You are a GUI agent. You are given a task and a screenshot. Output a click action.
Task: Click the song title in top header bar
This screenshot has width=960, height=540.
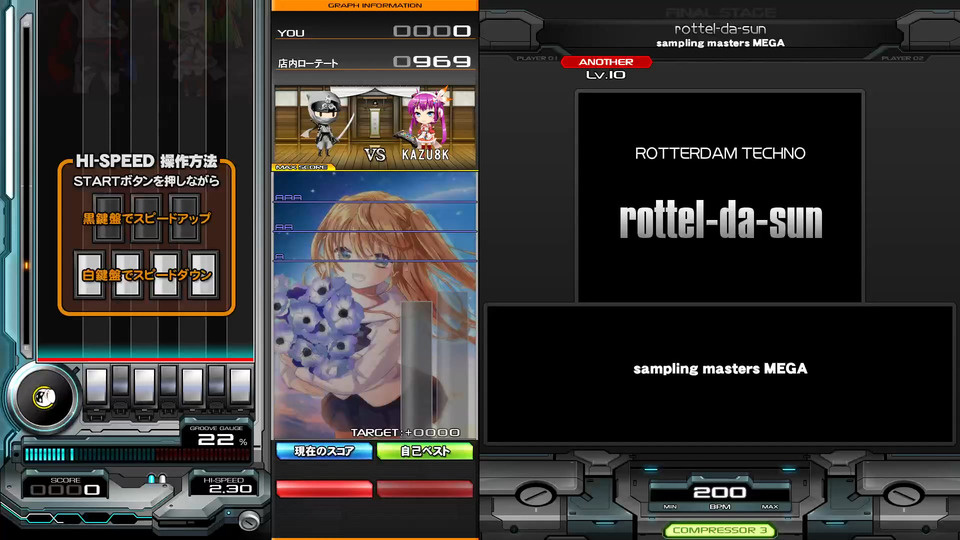720,29
